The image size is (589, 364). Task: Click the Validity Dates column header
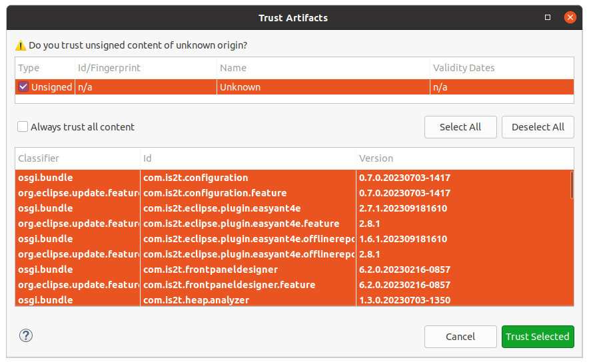click(502, 68)
